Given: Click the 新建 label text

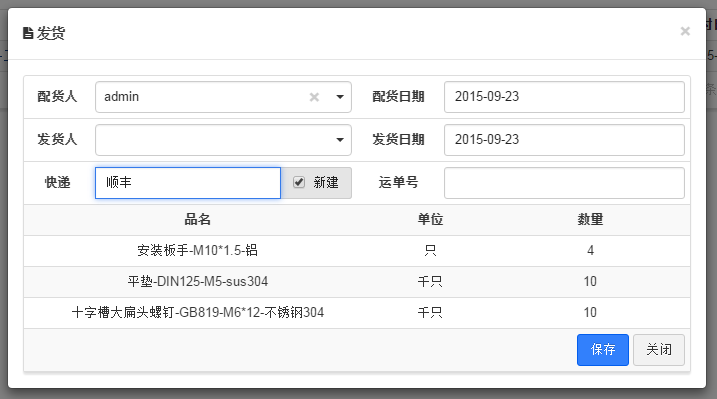Looking at the screenshot, I should pos(326,182).
